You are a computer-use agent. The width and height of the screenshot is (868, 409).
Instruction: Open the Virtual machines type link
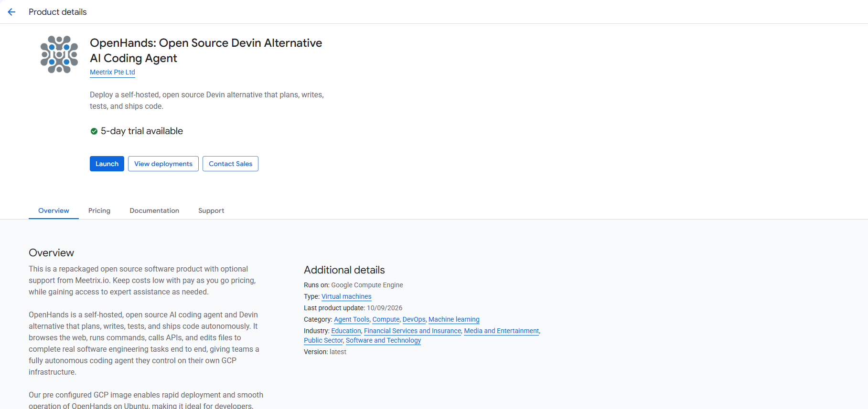pos(346,296)
